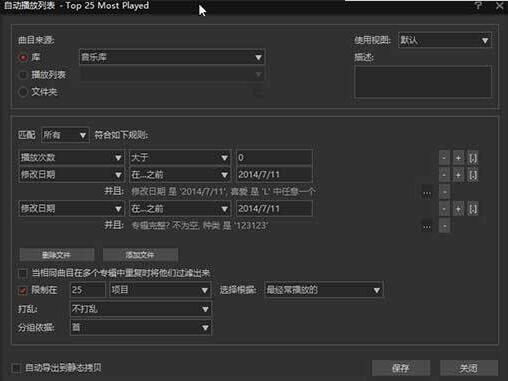
Task: Open the help question mark in title bar
Action: coord(478,6)
